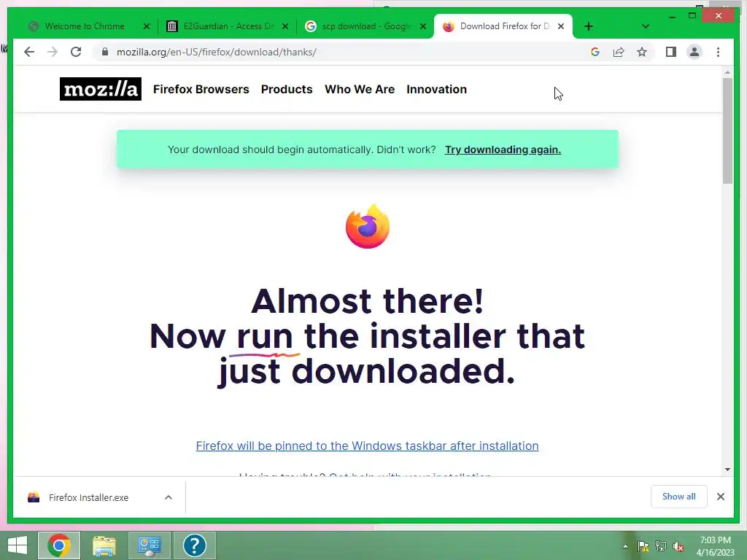The height and width of the screenshot is (560, 747).
Task: Close the Welcome to Chrome tab
Action: 147,26
